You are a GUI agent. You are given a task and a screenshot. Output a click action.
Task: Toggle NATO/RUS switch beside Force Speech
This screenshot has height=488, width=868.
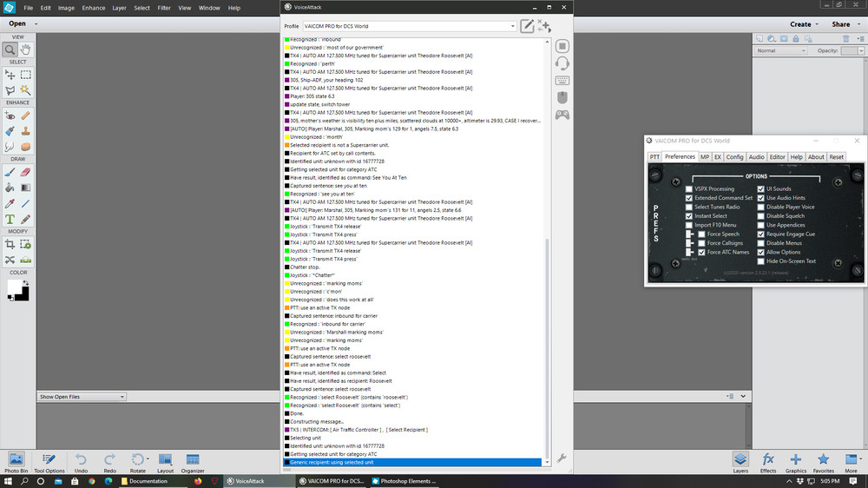[x=689, y=234]
